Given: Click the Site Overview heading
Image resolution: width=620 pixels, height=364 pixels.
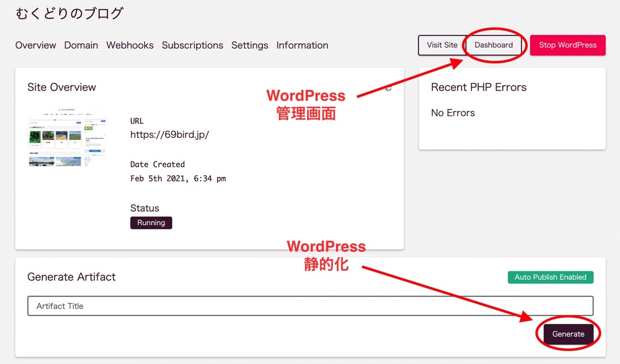Looking at the screenshot, I should 62,87.
